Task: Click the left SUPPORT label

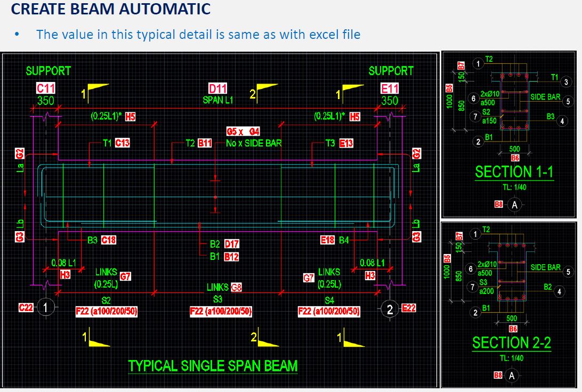Action: click(48, 71)
